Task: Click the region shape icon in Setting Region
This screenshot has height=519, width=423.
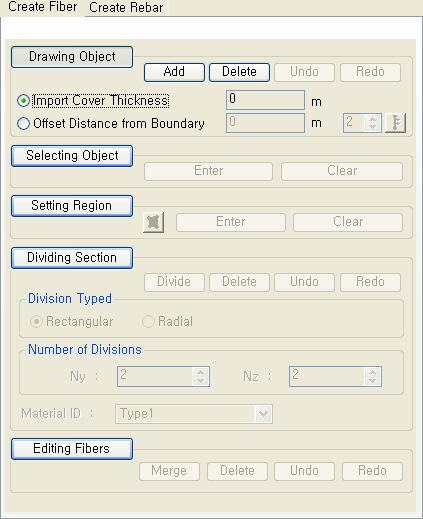Action: point(153,222)
